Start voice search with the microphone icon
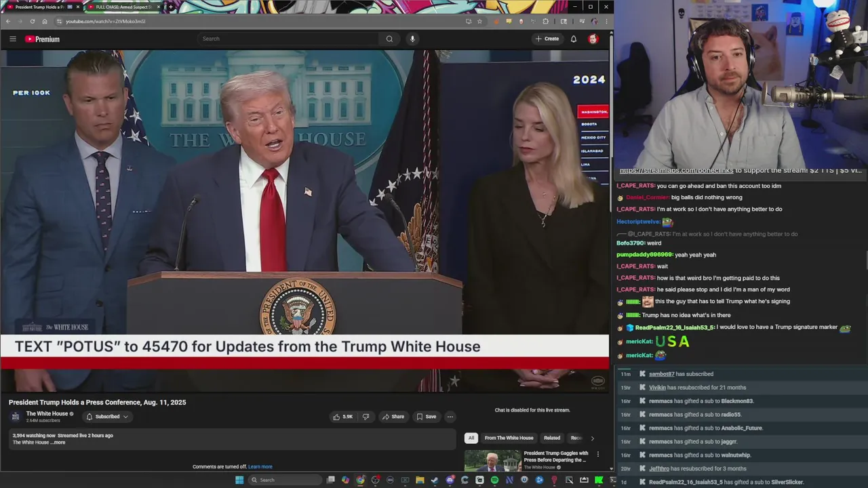This screenshot has height=488, width=868. pos(412,39)
